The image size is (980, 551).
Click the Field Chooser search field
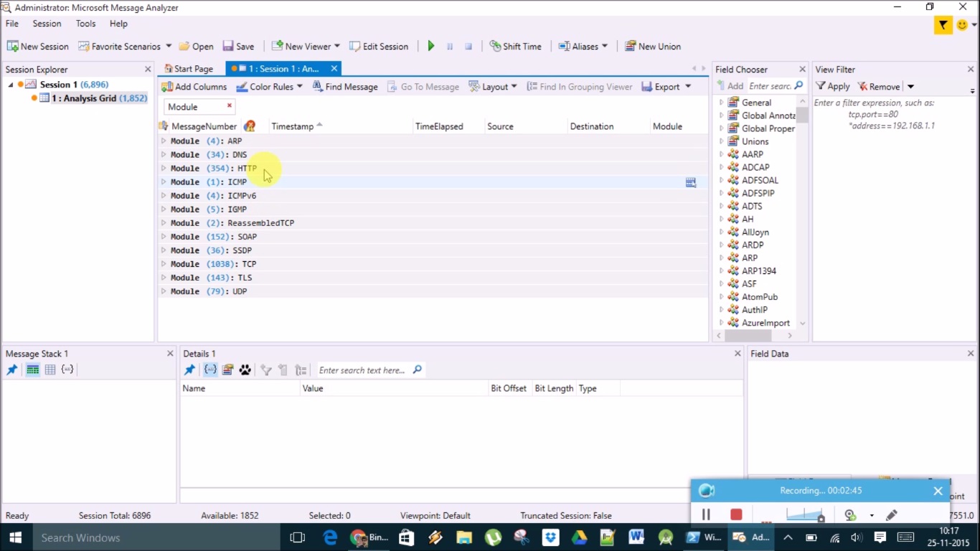click(x=770, y=86)
